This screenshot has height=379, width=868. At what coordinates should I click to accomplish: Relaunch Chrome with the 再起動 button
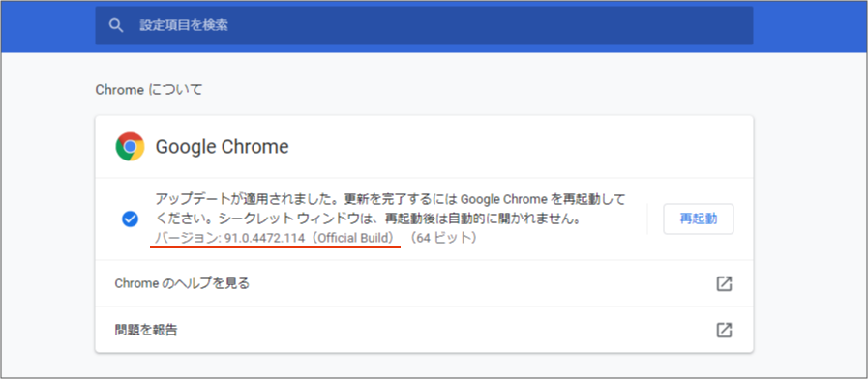(699, 219)
